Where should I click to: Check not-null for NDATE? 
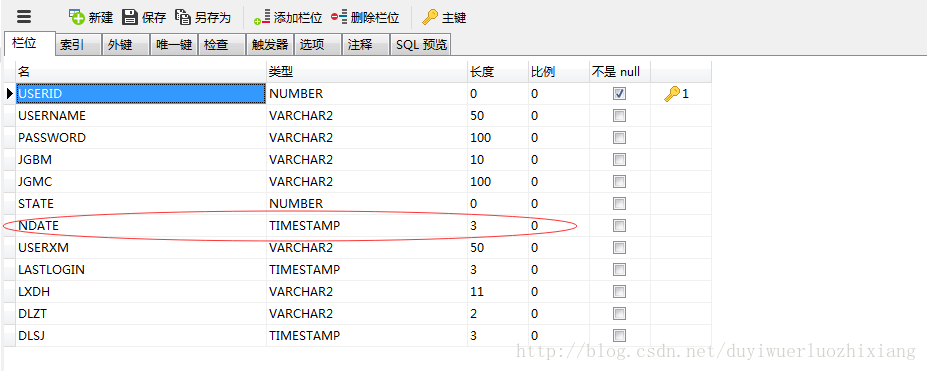(x=619, y=226)
